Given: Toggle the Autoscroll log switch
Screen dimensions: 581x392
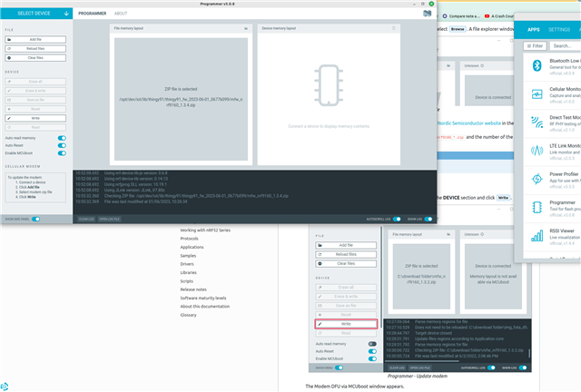Looking at the screenshot, I should click(x=397, y=219).
